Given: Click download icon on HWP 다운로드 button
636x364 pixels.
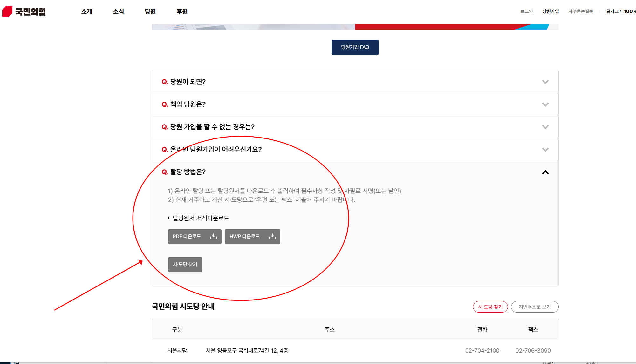Looking at the screenshot, I should (x=272, y=236).
